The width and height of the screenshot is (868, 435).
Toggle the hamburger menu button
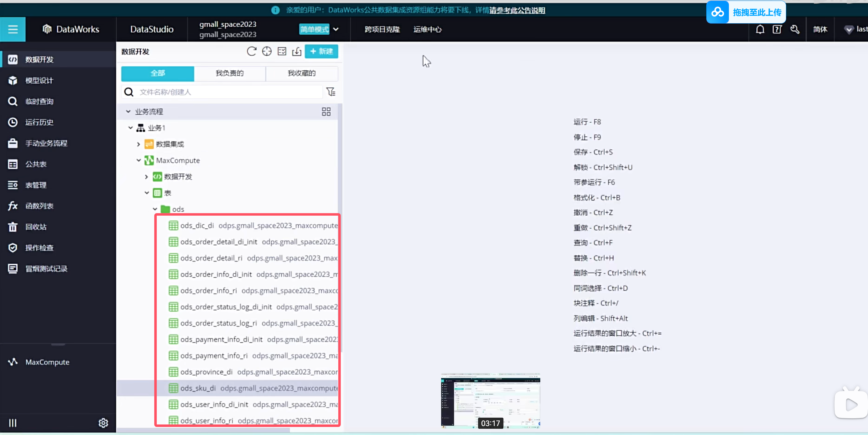(x=13, y=29)
